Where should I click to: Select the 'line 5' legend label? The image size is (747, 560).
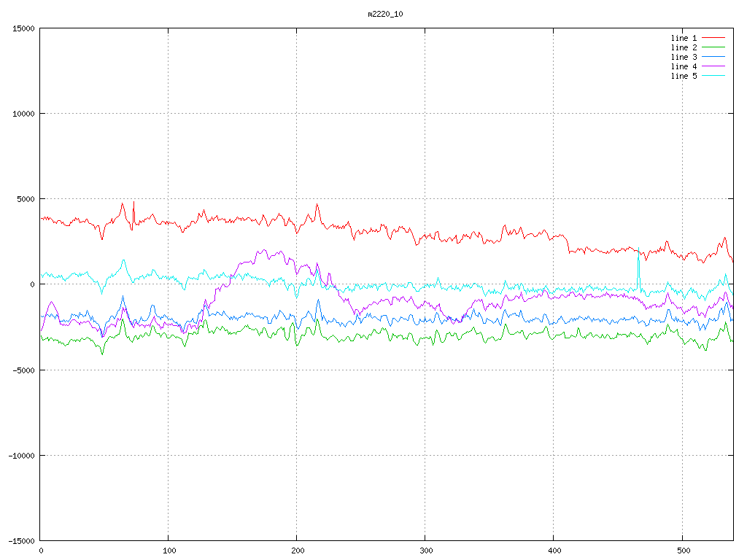pos(684,76)
